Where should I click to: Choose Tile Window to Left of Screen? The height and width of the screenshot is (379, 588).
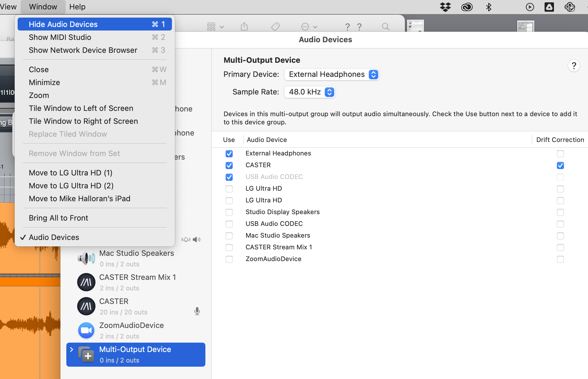pos(94,108)
